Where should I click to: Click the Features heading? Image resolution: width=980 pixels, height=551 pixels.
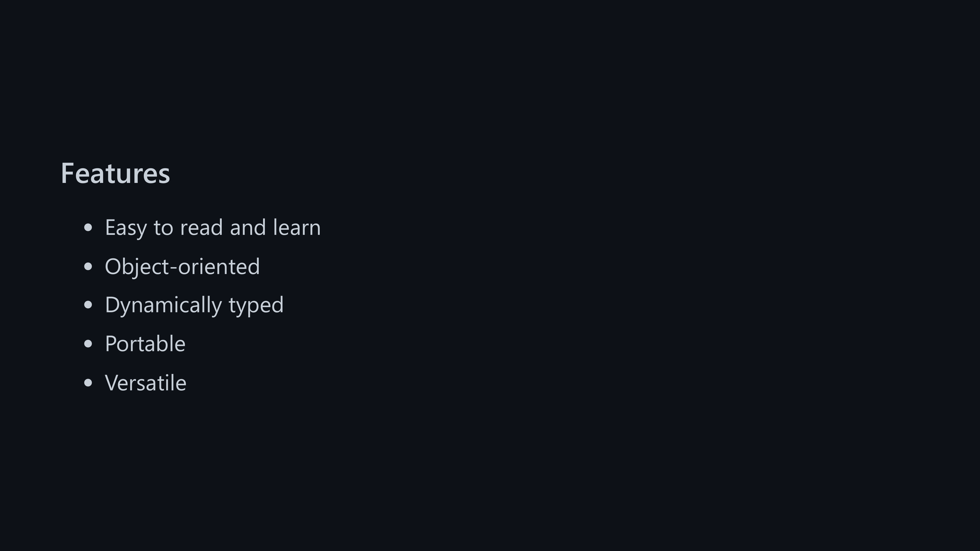(115, 173)
